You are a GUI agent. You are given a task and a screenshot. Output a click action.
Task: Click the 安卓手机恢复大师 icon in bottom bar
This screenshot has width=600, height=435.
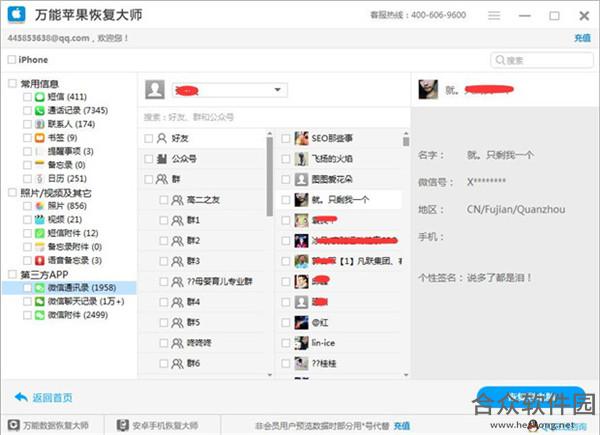tap(123, 425)
